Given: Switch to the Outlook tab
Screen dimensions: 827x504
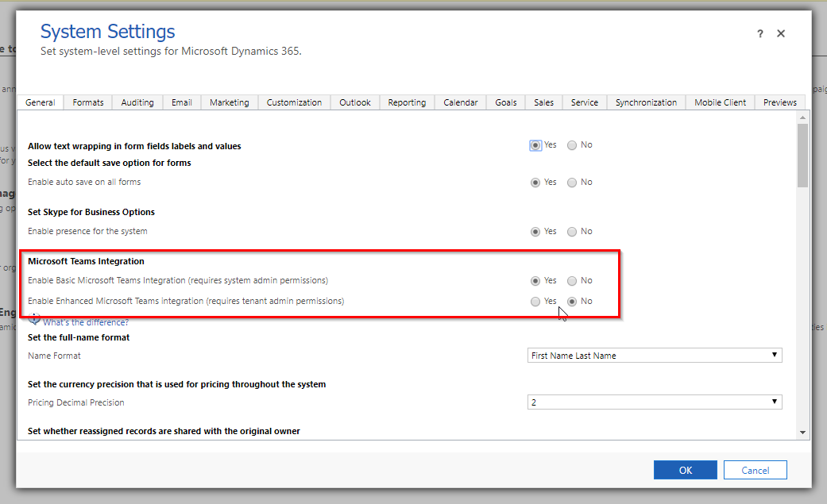Looking at the screenshot, I should click(355, 102).
